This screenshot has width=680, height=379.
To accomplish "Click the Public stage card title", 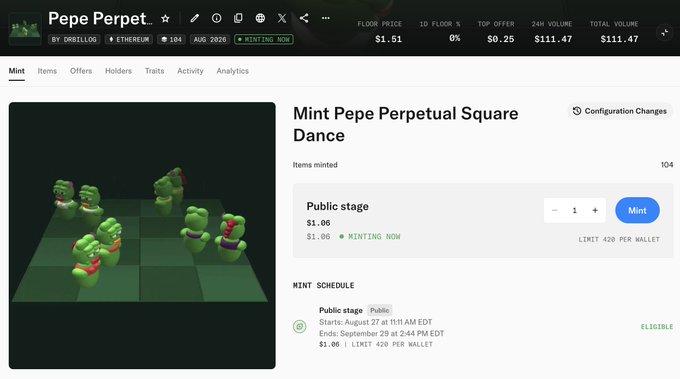I will (x=337, y=206).
